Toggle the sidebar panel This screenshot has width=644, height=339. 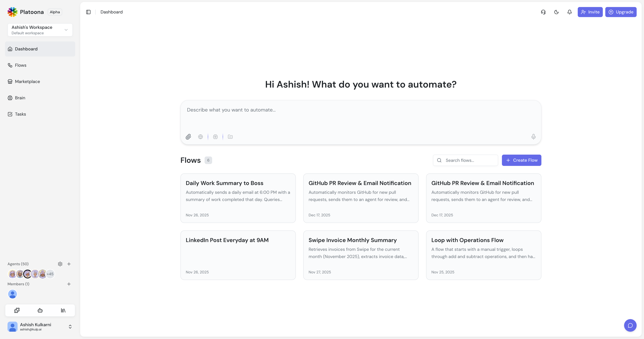[88, 12]
